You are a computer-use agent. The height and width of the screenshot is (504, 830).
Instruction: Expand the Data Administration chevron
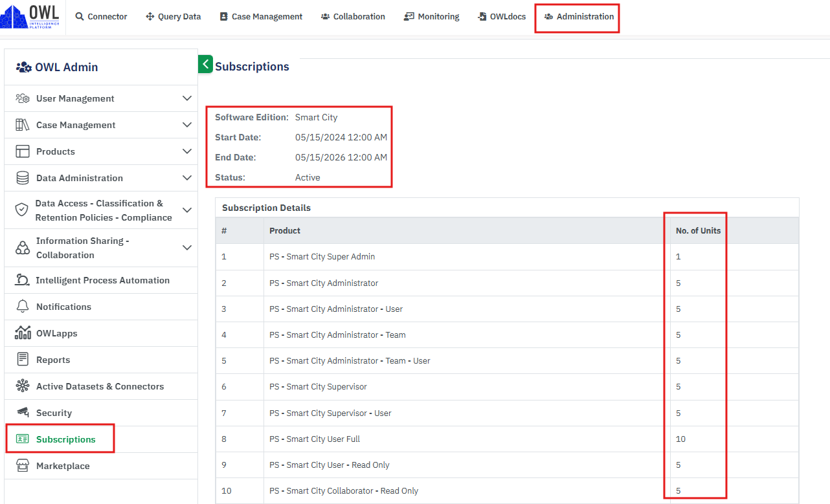[187, 178]
